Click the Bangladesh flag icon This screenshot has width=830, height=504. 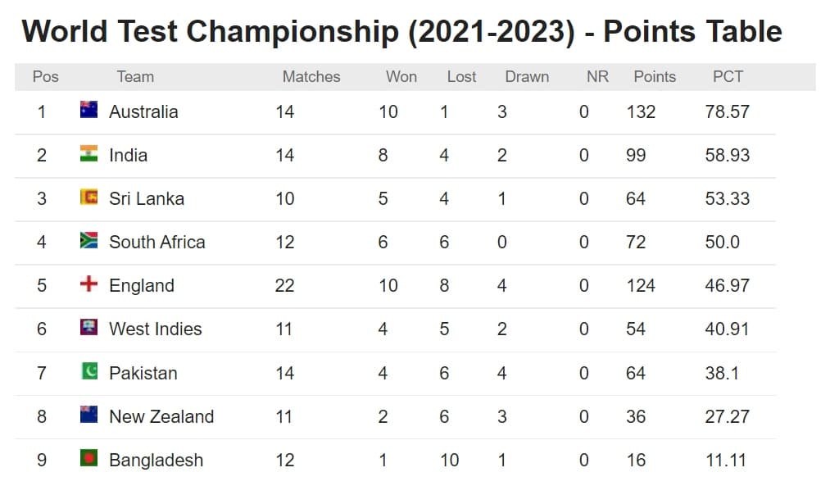pyautogui.click(x=89, y=458)
